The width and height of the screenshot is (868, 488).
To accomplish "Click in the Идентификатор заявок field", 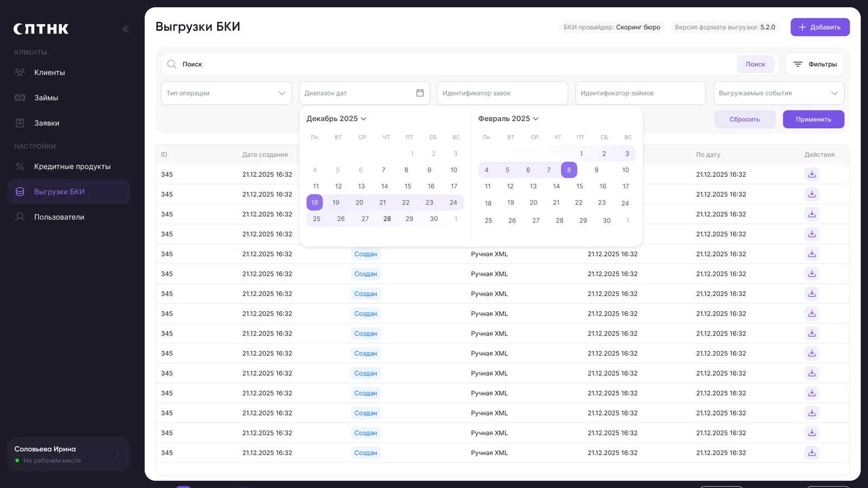I will [502, 93].
